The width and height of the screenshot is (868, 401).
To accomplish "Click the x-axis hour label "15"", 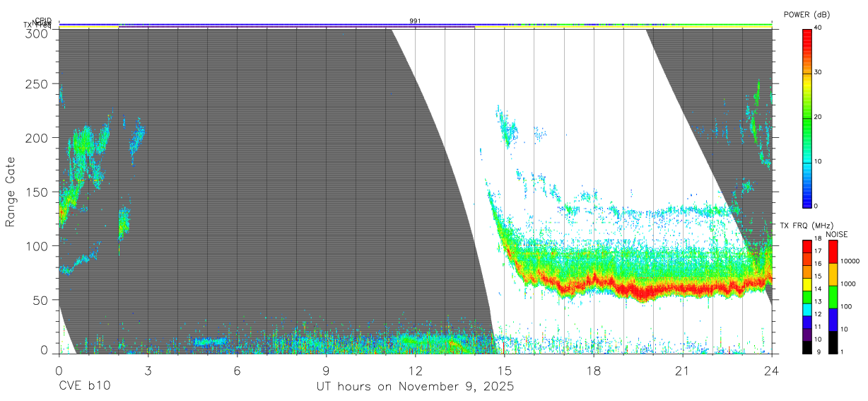I will [504, 370].
